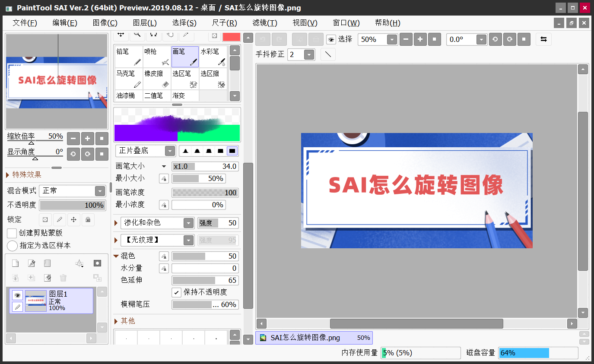The height and width of the screenshot is (364, 594).
Task: Open the 文件(F) menu
Action: click(x=25, y=23)
